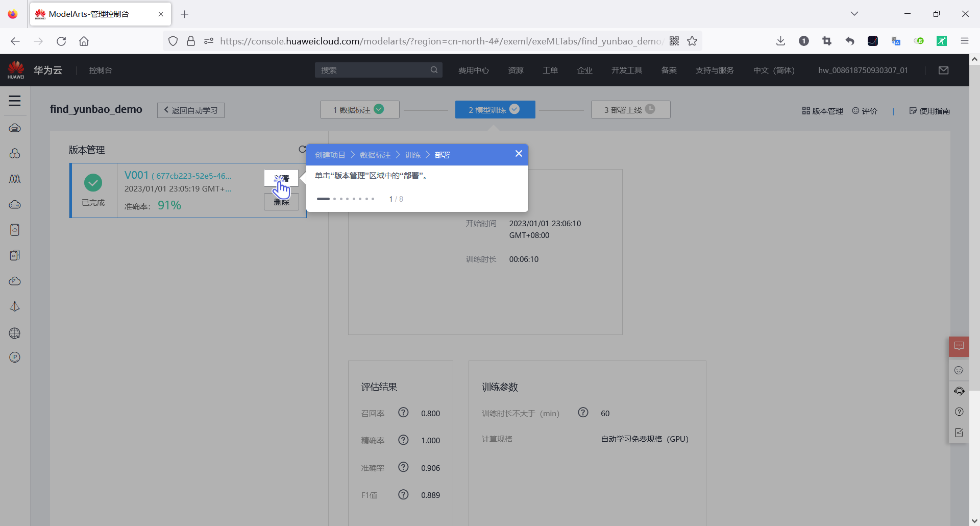Refresh the version management list
Screen dimensions: 980x526
pyautogui.click(x=302, y=150)
